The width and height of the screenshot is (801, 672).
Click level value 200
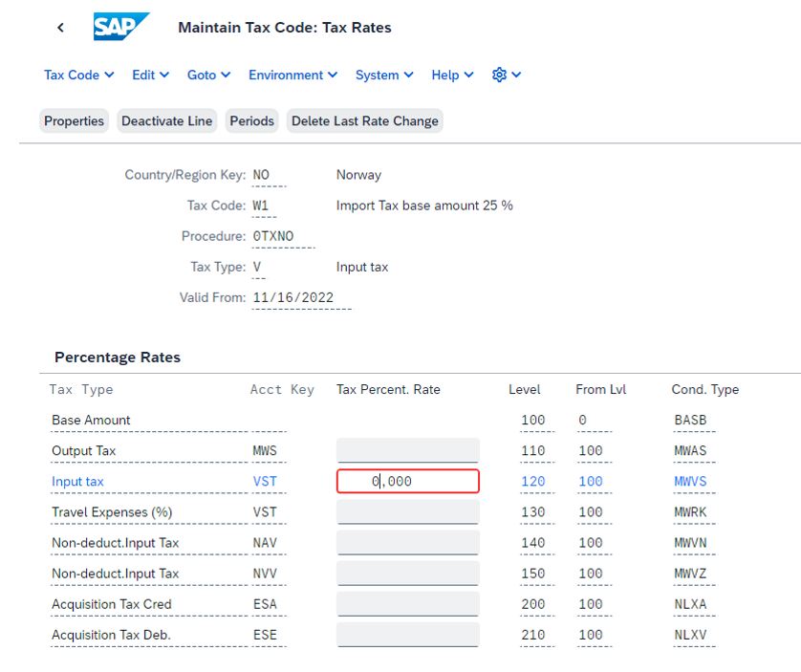tap(532, 604)
